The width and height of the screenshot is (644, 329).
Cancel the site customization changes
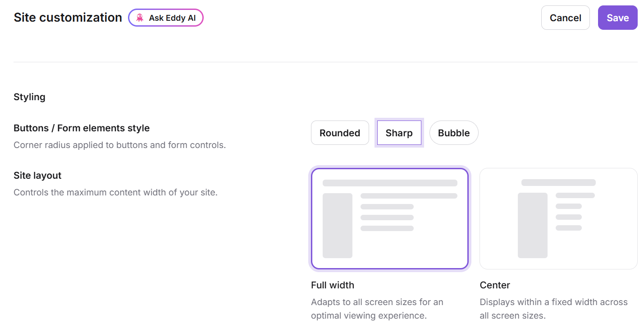point(565,18)
